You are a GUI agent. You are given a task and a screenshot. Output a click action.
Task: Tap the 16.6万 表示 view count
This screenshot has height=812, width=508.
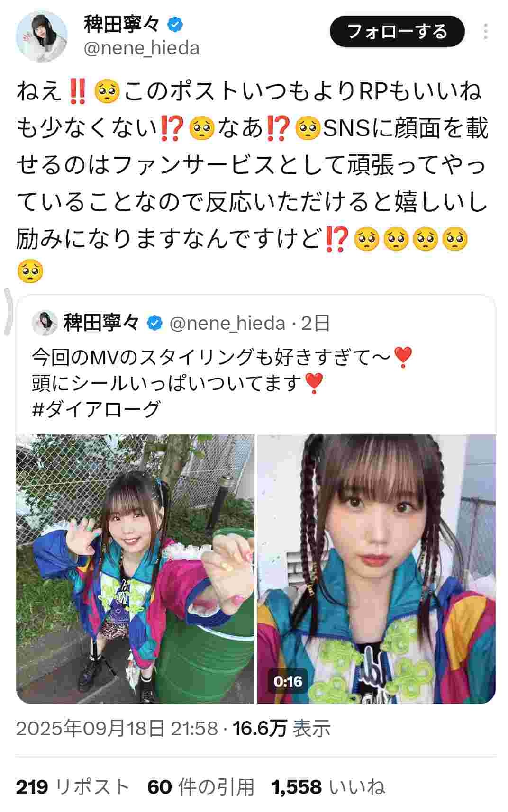[281, 728]
